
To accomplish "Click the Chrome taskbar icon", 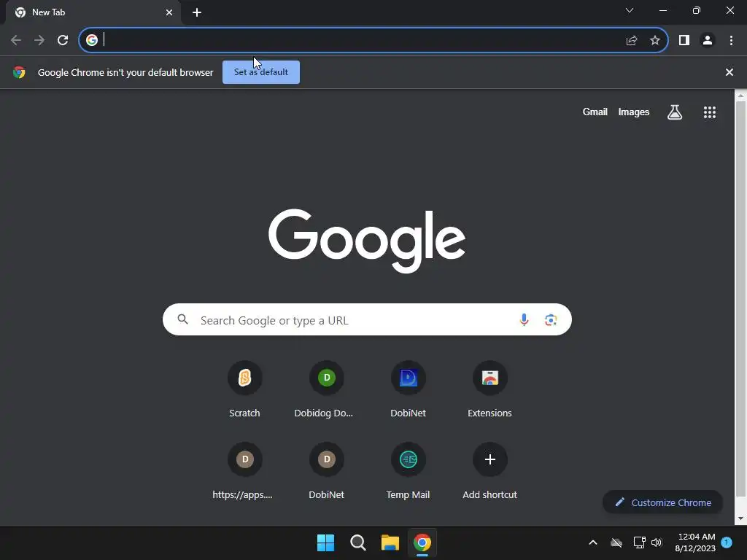I will pos(422,542).
